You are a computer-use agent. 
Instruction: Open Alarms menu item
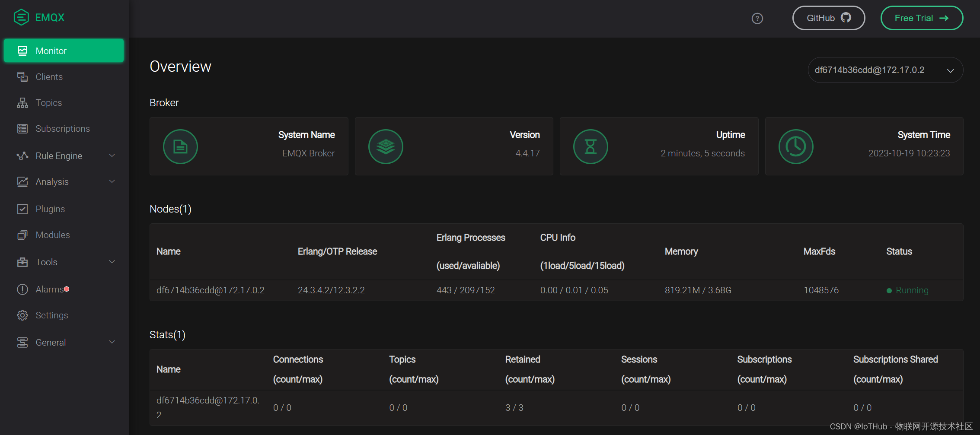point(64,289)
